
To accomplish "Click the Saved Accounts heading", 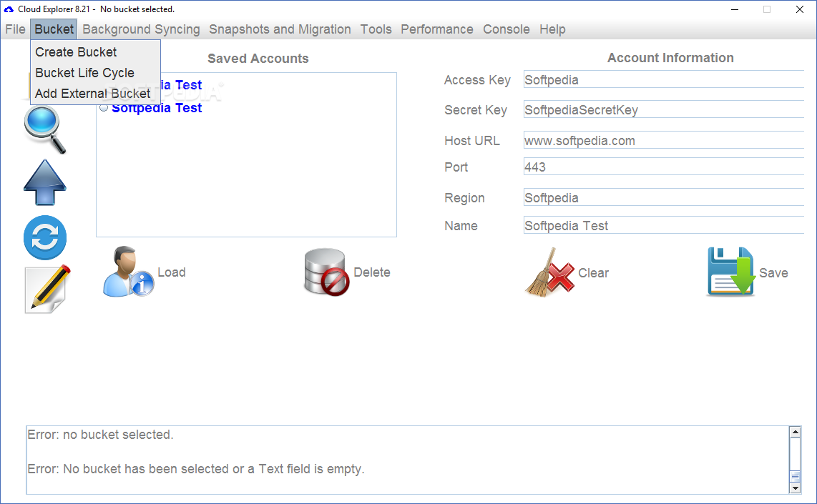I will pyautogui.click(x=258, y=59).
